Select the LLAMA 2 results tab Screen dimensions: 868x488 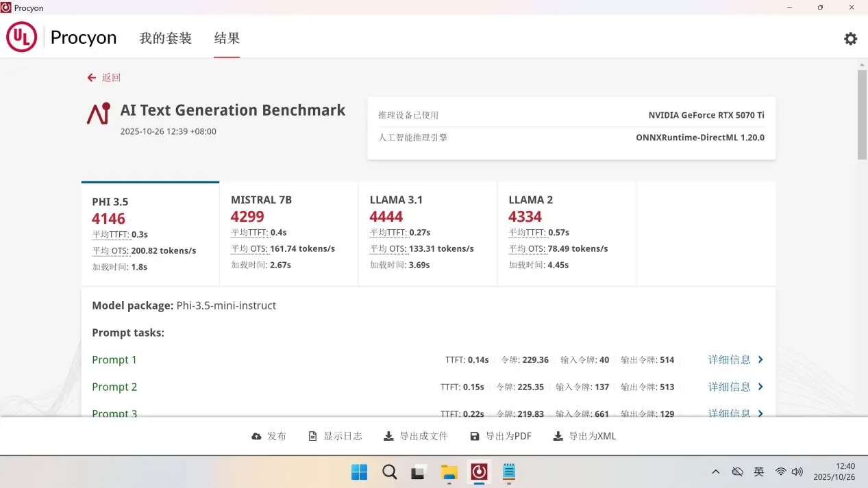pos(567,233)
